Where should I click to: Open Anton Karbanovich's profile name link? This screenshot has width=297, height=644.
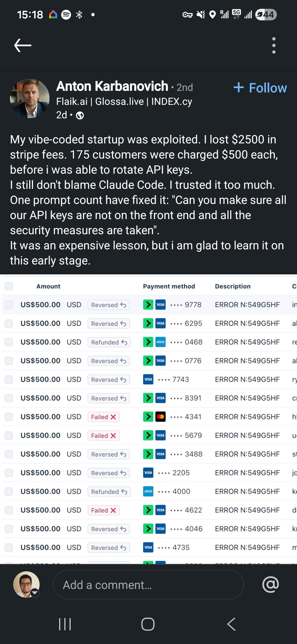(112, 86)
